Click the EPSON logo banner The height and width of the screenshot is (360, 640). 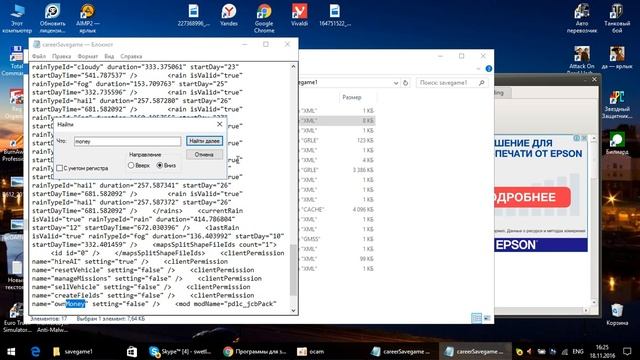coord(541,245)
